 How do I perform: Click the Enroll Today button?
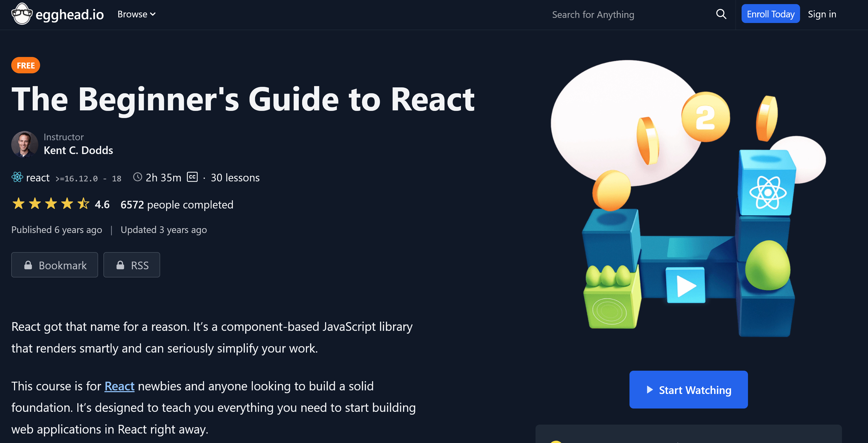click(x=771, y=14)
